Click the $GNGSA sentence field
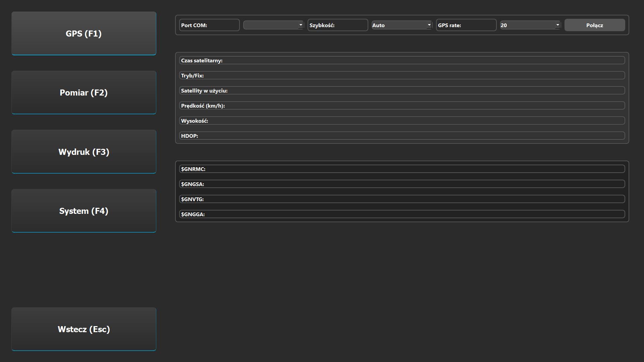Screen dimensions: 644x362 pyautogui.click(x=402, y=184)
